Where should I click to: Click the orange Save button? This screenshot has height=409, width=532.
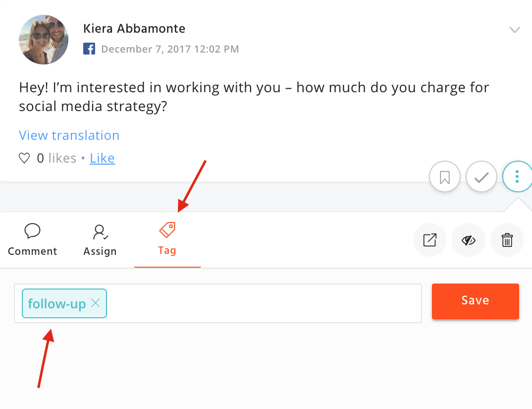476,301
